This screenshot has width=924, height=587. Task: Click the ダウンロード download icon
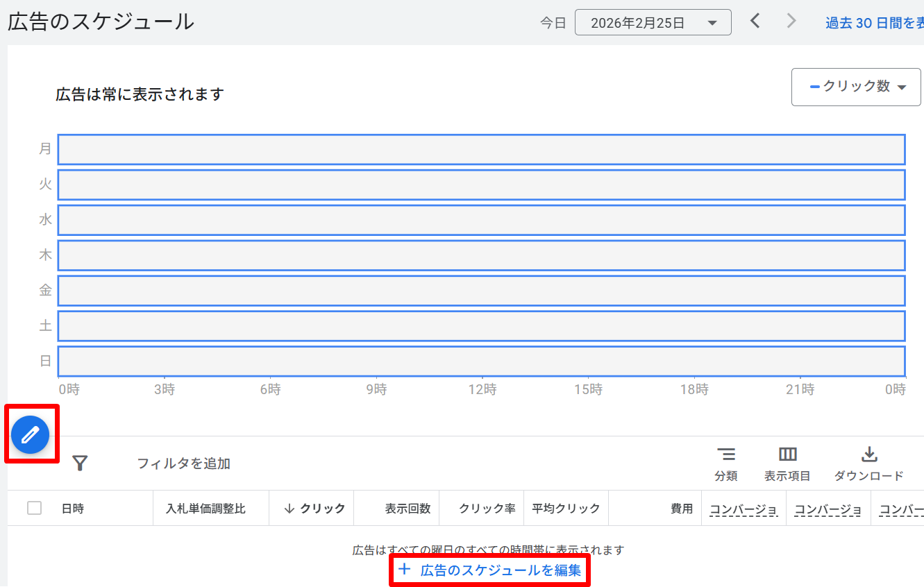pos(868,455)
